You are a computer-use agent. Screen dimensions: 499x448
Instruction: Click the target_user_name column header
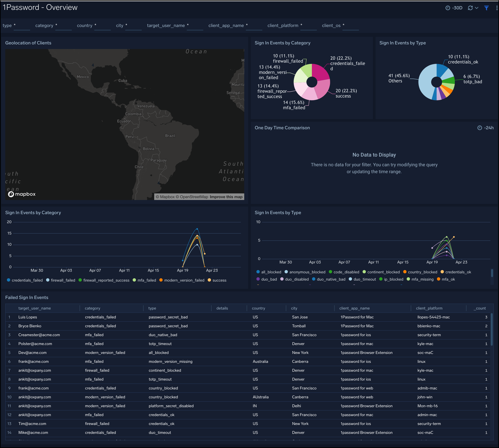[35, 308]
